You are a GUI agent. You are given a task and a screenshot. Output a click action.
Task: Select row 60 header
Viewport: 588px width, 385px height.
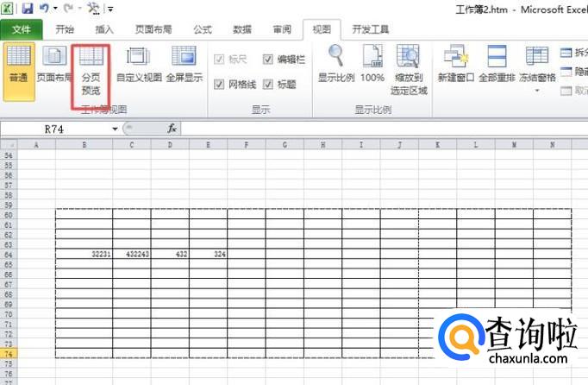[x=9, y=215]
